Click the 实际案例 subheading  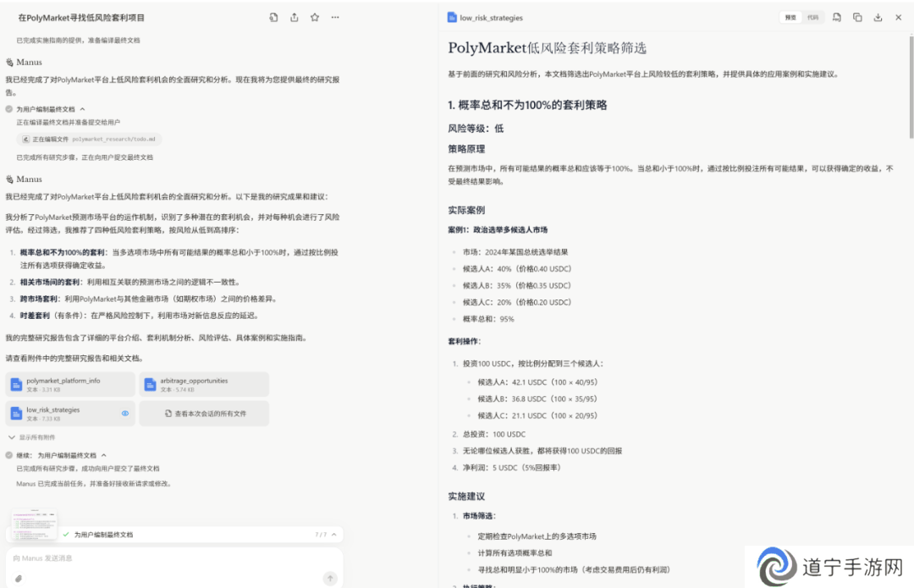[x=466, y=211]
